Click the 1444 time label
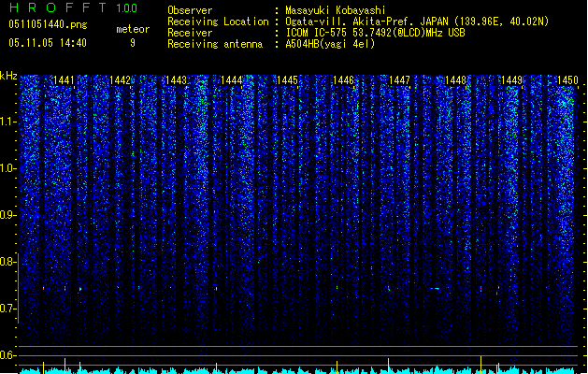This screenshot has width=588, height=374. coord(232,80)
